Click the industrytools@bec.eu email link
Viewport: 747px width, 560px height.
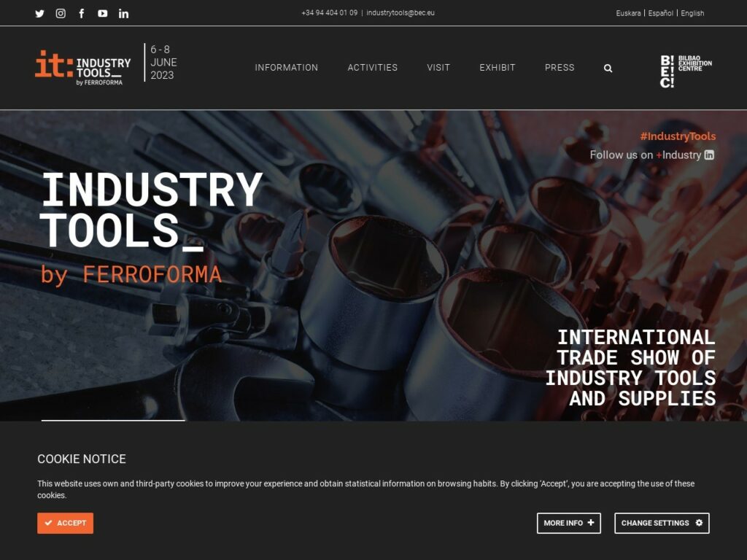(400, 13)
